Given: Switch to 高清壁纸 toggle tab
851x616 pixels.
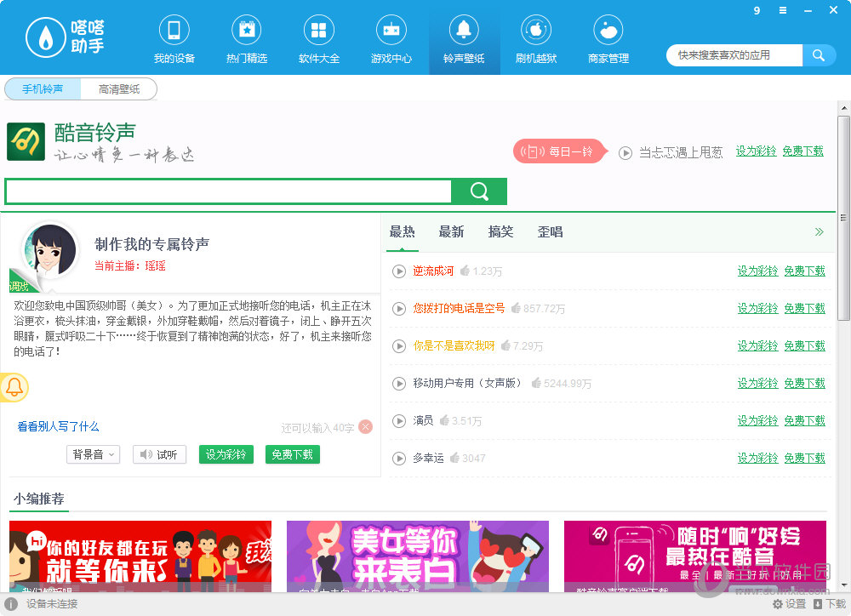Looking at the screenshot, I should (119, 89).
